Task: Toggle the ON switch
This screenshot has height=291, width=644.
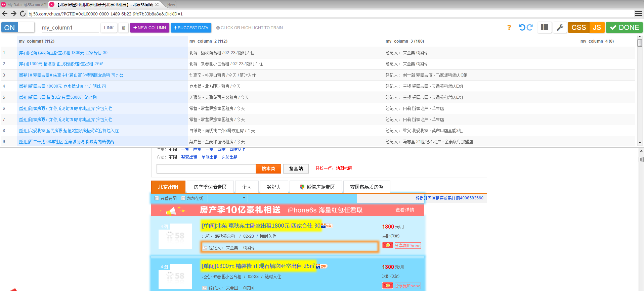Action: tap(18, 28)
